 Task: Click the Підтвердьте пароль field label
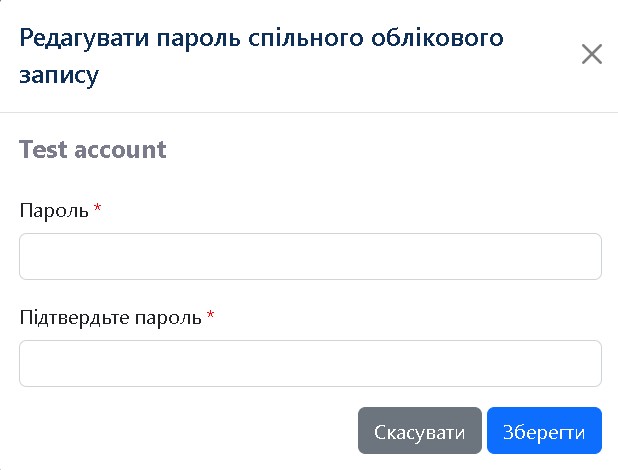tap(110, 317)
